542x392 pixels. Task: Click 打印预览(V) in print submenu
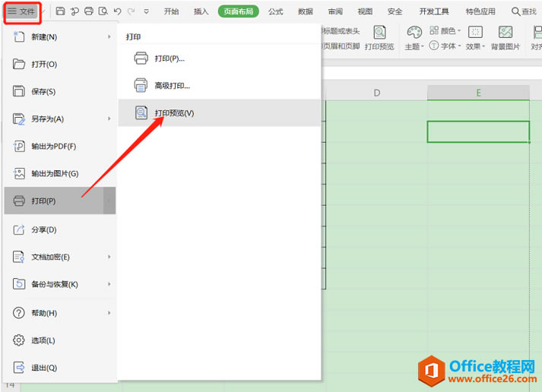pos(219,113)
